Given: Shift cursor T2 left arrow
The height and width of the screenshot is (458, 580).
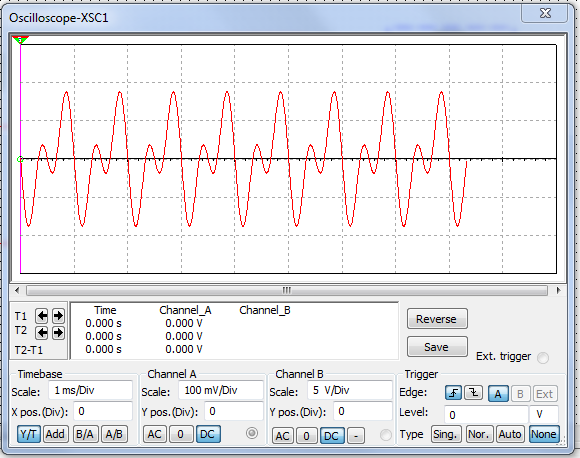Looking at the screenshot, I should (42, 333).
